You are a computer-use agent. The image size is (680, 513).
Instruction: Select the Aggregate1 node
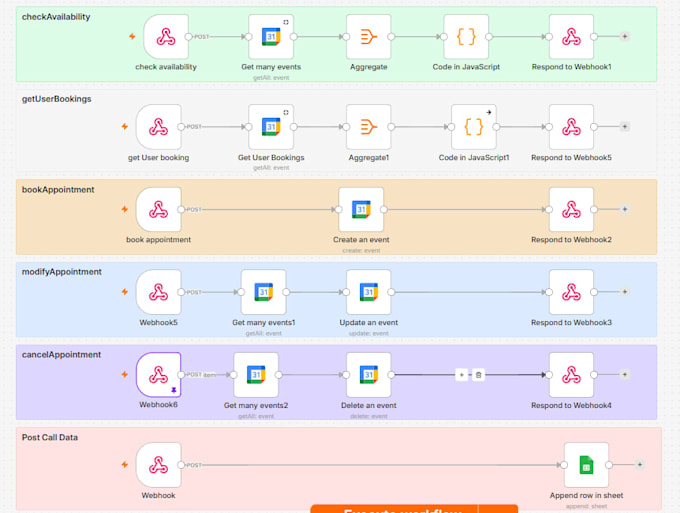tap(369, 127)
